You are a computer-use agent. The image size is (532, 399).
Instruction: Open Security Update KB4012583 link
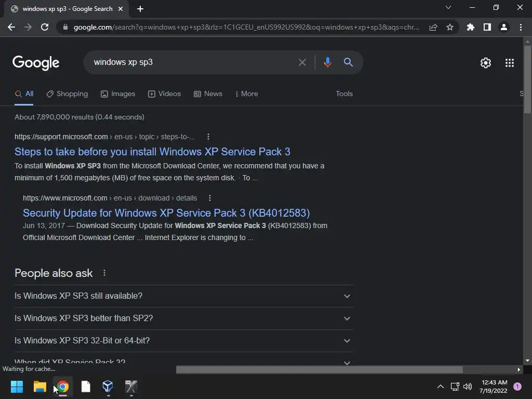point(166,213)
